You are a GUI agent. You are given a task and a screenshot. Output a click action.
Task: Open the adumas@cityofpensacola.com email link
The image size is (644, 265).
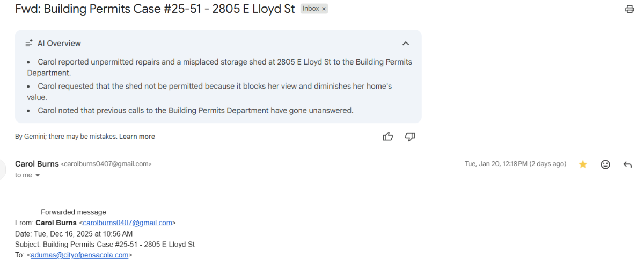(x=79, y=255)
